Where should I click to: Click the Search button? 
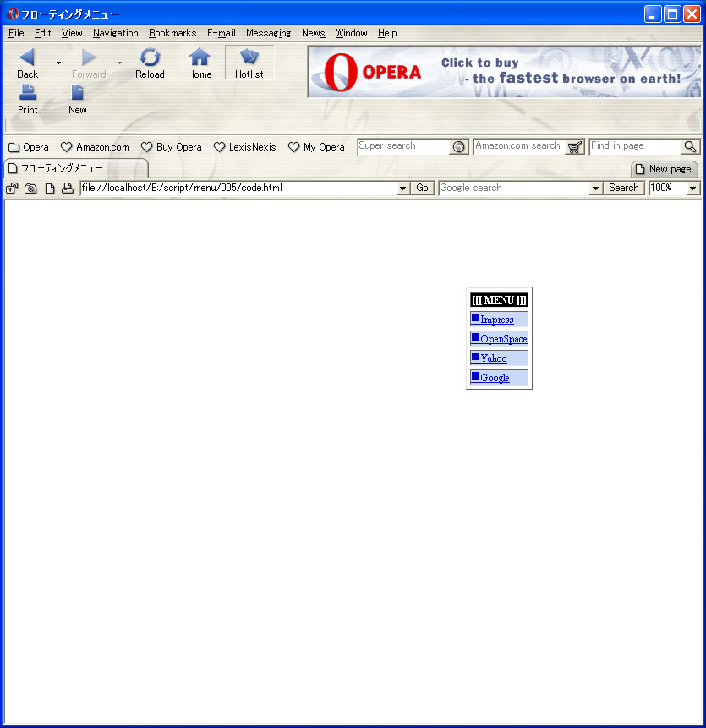[623, 188]
